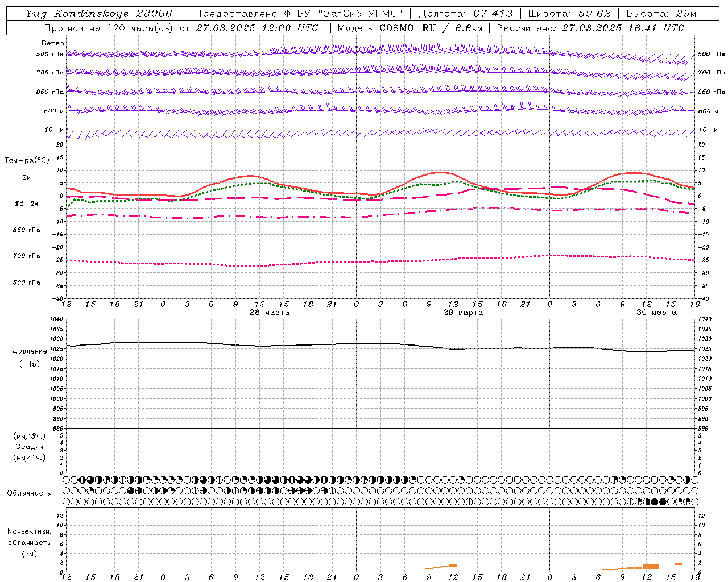This screenshot has height=582, width=728.
Task: Click the 'Ветер' wind panel label
Action: click(x=53, y=43)
